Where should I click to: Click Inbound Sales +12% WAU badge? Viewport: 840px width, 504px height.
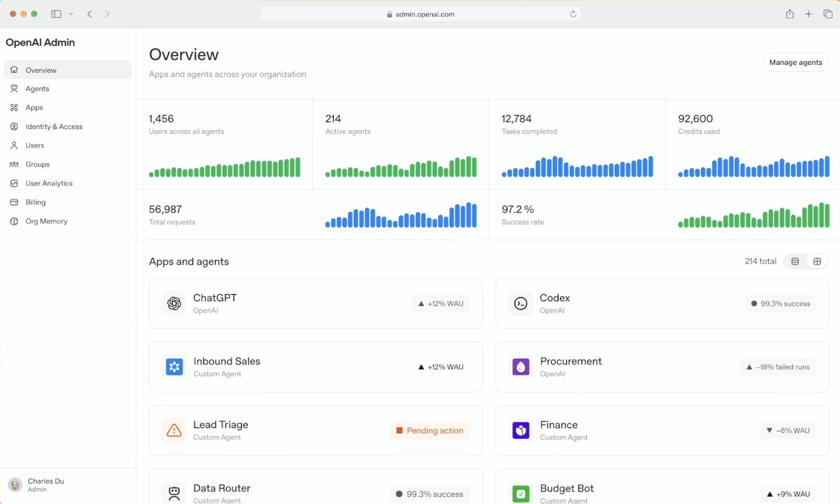click(x=441, y=367)
